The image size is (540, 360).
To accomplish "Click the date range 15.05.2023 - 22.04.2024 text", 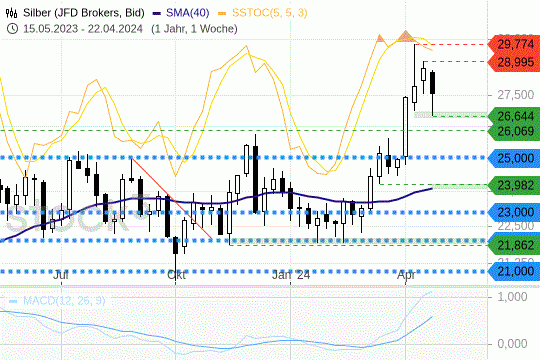I will [x=83, y=29].
